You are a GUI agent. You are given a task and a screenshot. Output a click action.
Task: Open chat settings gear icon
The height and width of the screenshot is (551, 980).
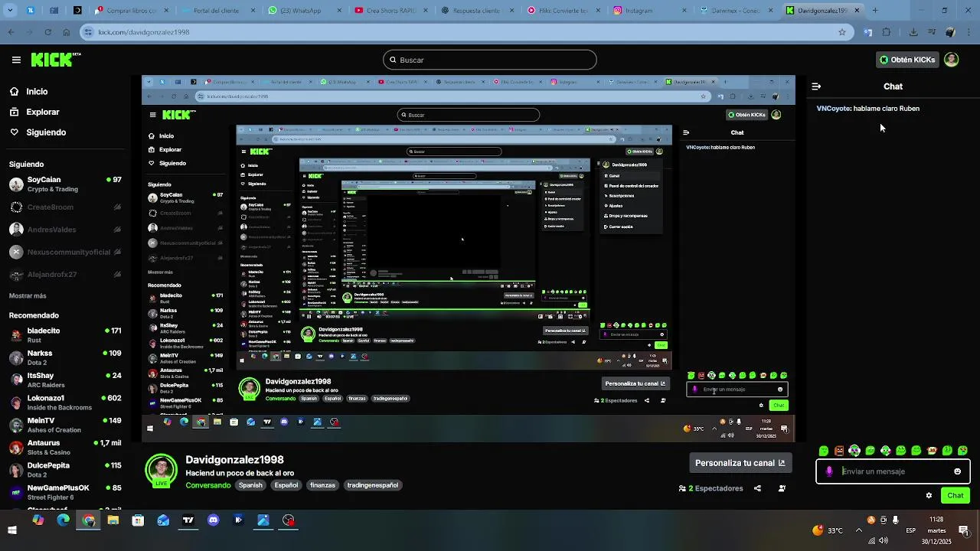929,495
